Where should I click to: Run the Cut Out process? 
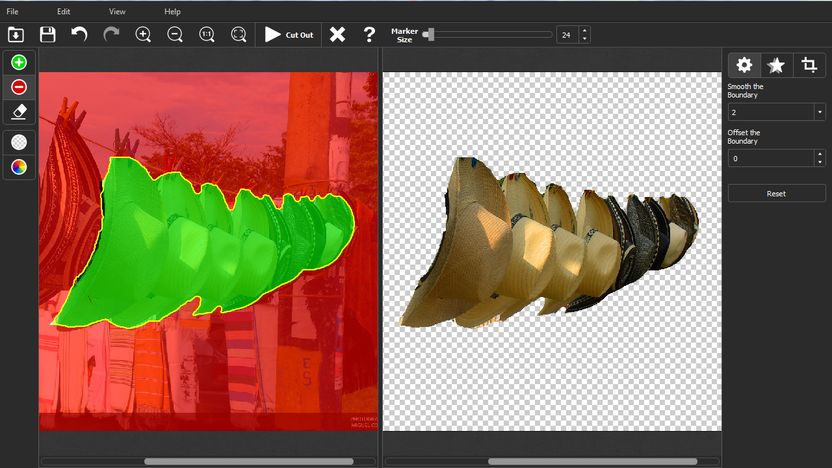click(289, 35)
